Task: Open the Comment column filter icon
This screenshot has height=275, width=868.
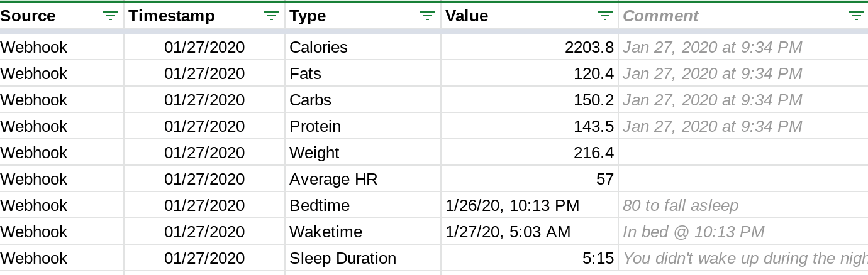Action: click(x=857, y=16)
